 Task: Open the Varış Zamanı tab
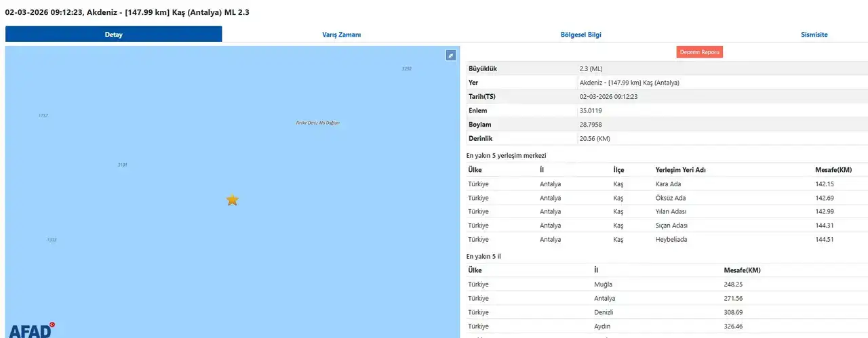coord(341,35)
